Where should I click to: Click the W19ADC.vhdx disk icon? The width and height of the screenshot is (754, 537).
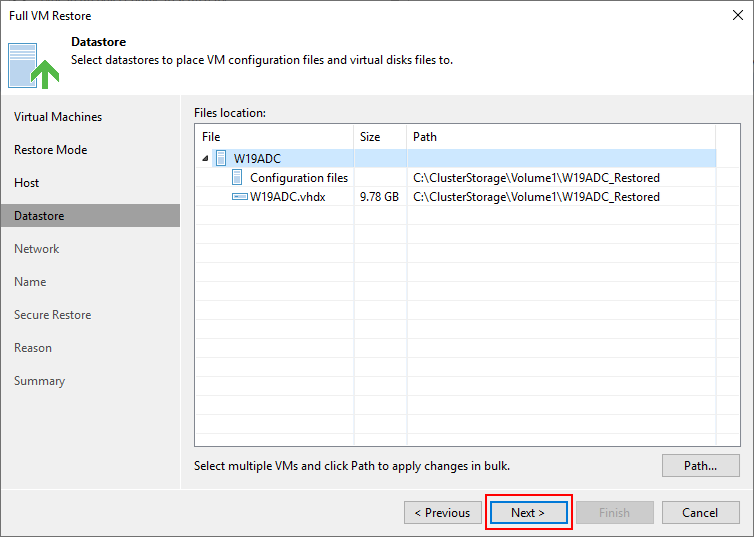point(239,197)
